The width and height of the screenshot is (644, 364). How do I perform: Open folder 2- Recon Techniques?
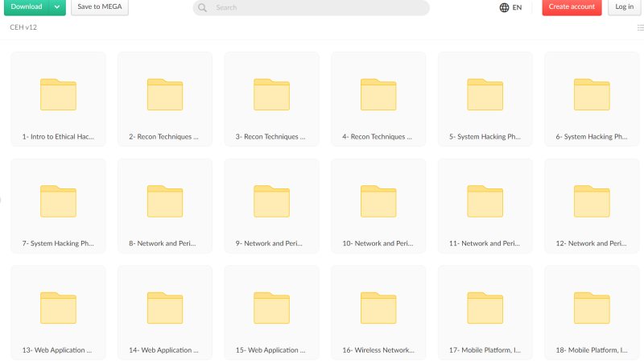[x=165, y=98]
